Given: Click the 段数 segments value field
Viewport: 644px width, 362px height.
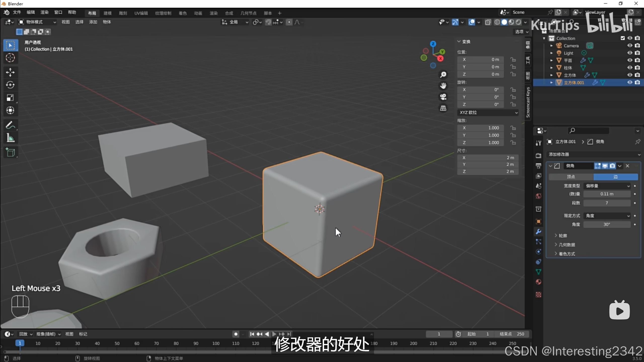Looking at the screenshot, I should pos(607,203).
